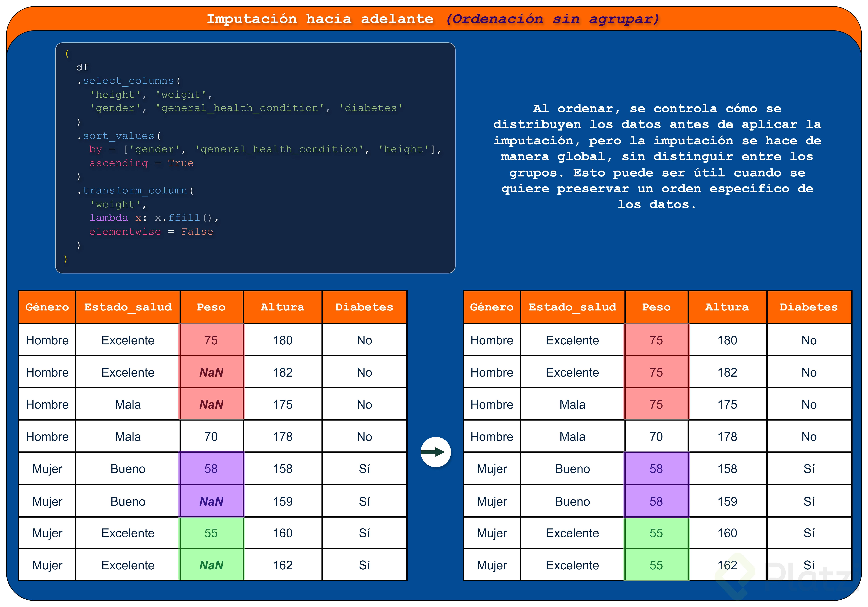Click the 'elementwise = False' code line
The image size is (868, 607).
[x=151, y=231]
